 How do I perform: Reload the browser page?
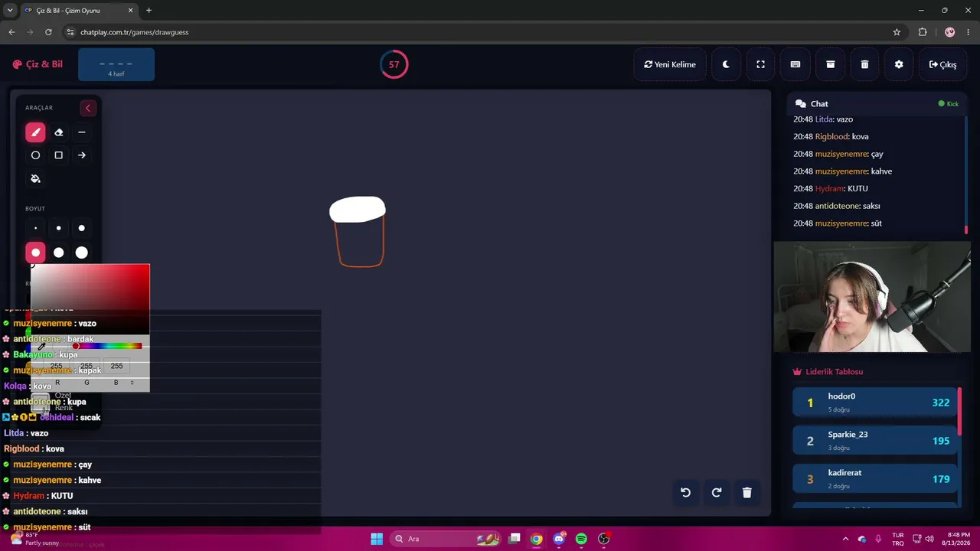(x=48, y=32)
